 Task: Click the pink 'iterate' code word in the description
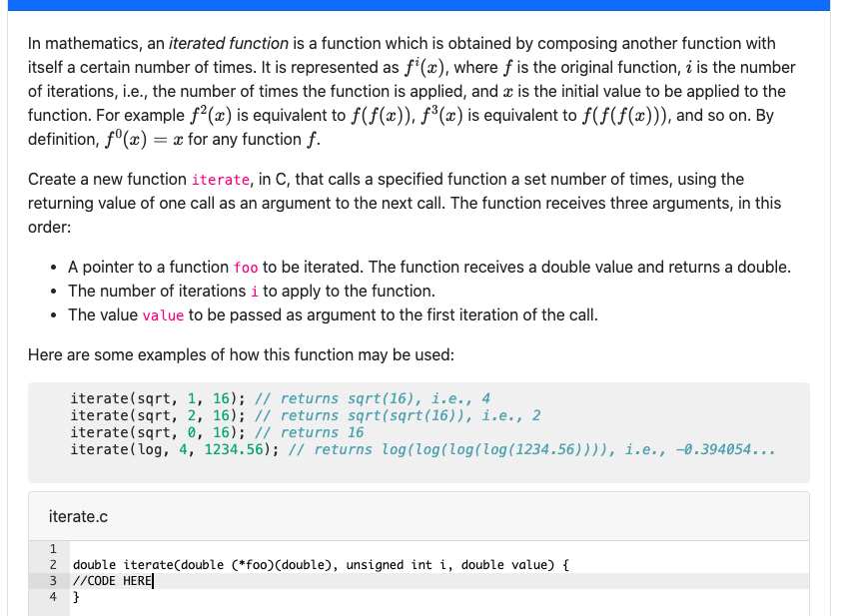coord(221,180)
